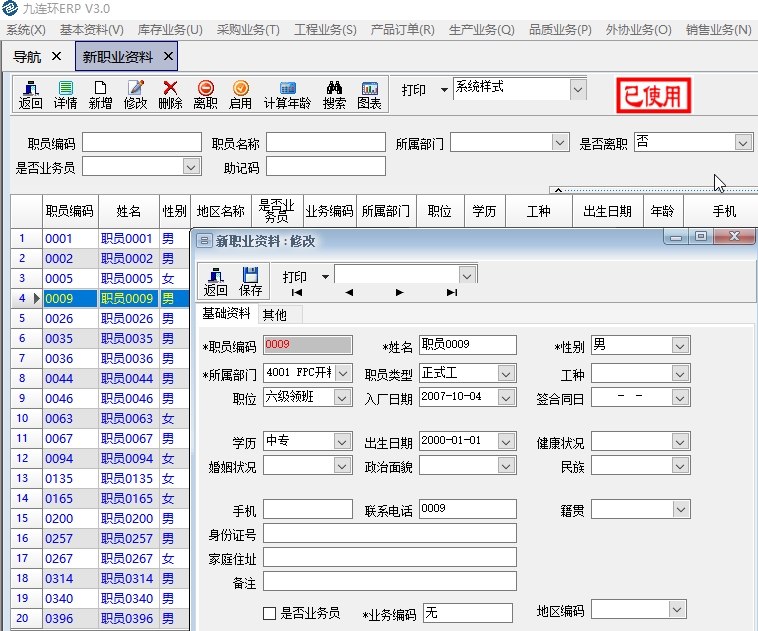The width and height of the screenshot is (758, 631).
Task: Expand the 是否离职 filter dropdown
Action: (743, 143)
